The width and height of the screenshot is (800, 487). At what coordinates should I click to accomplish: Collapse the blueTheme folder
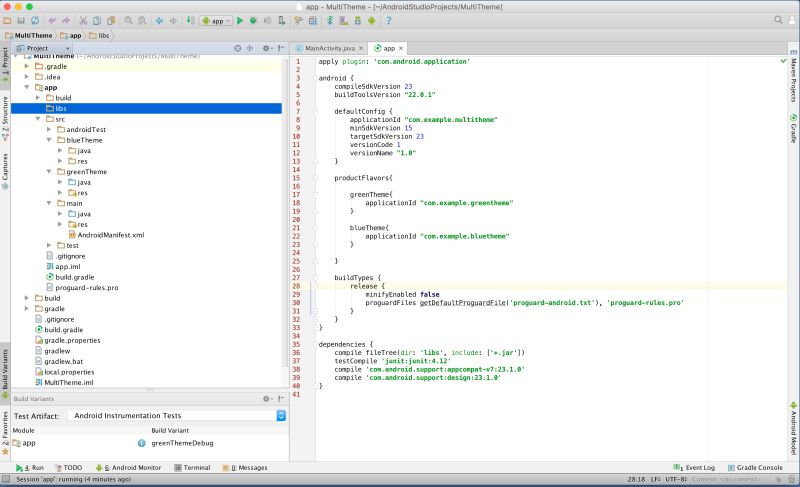[x=49, y=140]
